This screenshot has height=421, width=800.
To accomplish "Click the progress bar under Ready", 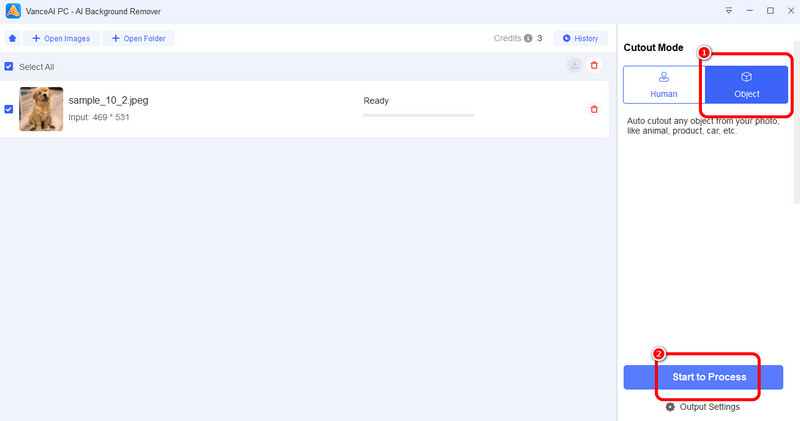I will [x=418, y=115].
